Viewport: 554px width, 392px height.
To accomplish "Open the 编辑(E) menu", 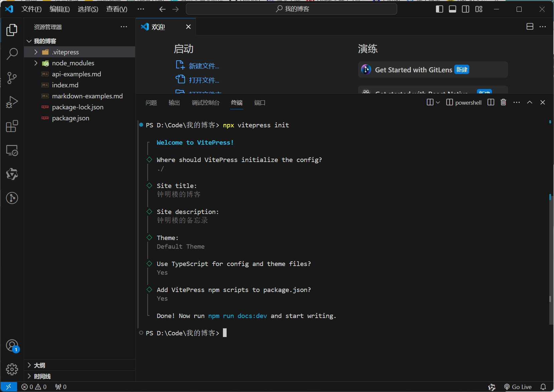I will click(60, 9).
